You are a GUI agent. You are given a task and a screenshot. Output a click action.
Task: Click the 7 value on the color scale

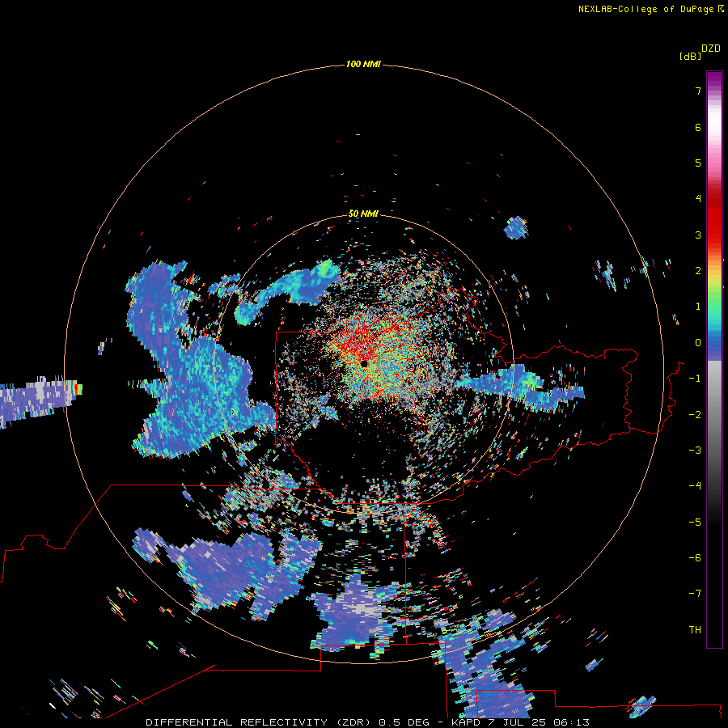click(x=698, y=91)
